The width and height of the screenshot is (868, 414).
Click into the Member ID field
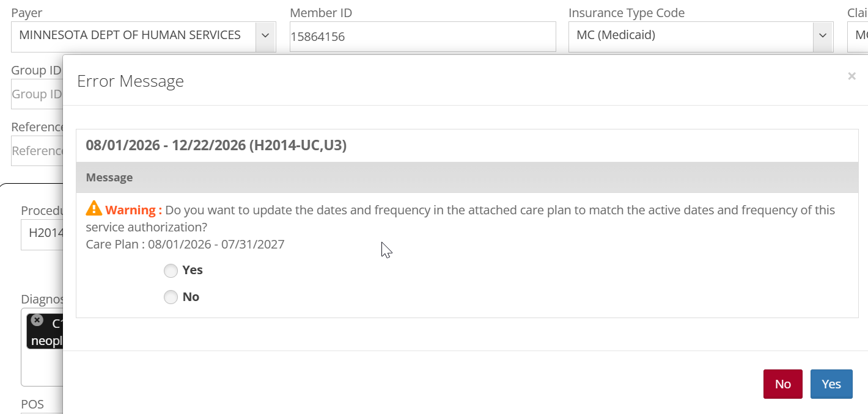(x=422, y=37)
